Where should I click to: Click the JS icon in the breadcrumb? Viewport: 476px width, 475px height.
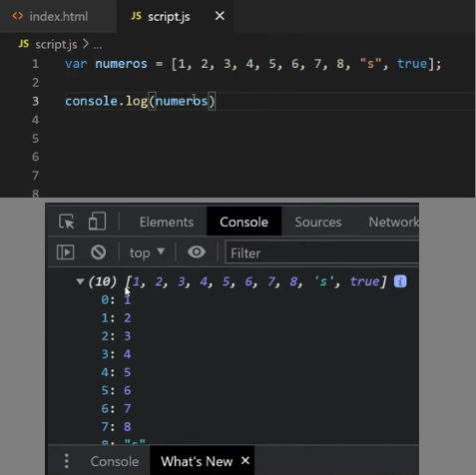24,44
